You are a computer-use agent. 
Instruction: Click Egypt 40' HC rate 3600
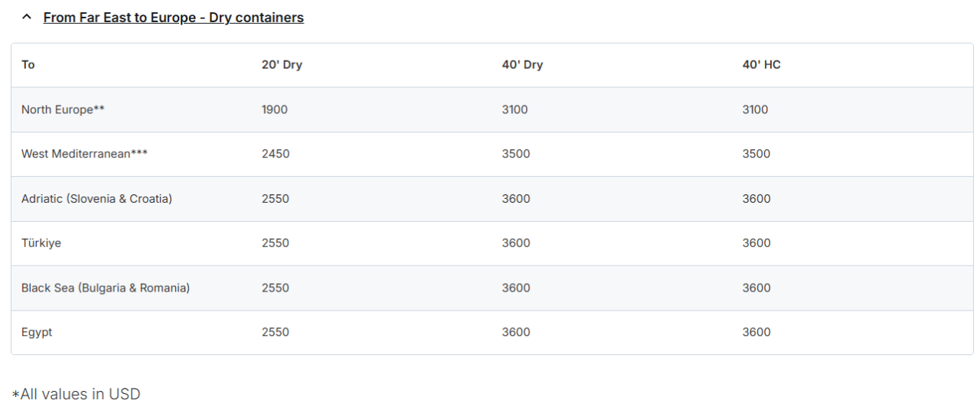click(756, 333)
